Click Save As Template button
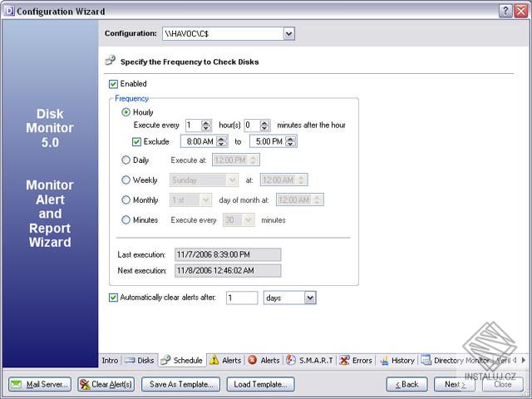Image resolution: width=532 pixels, height=399 pixels. coord(181,384)
